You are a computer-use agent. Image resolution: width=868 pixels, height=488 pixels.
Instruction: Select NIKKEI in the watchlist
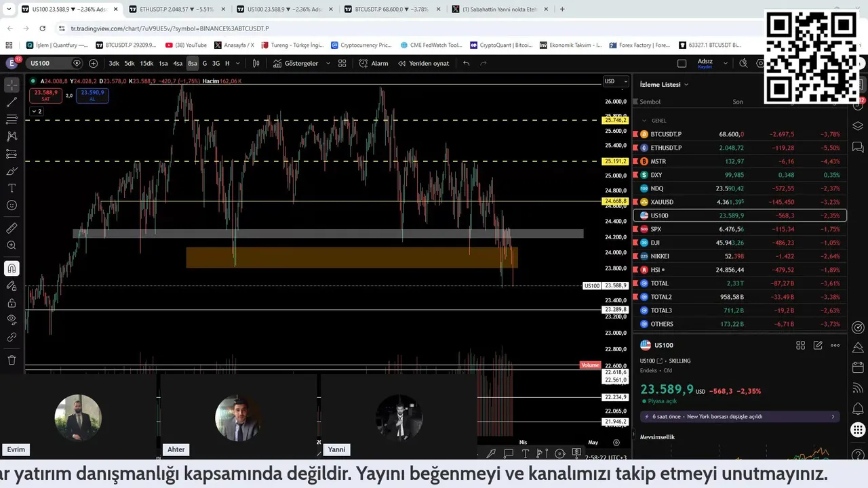pyautogui.click(x=739, y=256)
